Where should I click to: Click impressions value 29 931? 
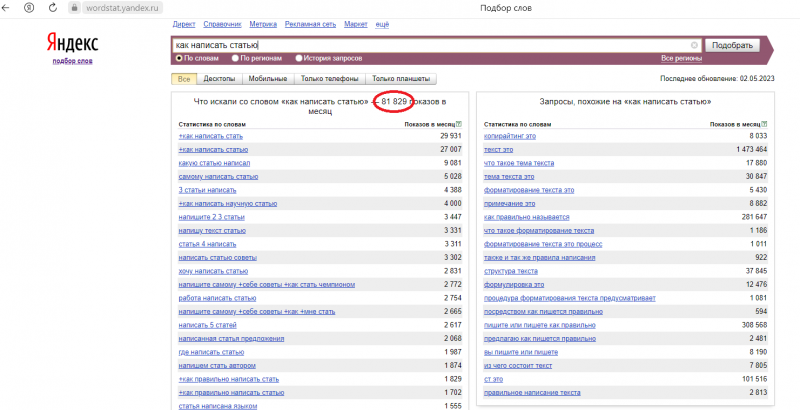click(x=451, y=136)
